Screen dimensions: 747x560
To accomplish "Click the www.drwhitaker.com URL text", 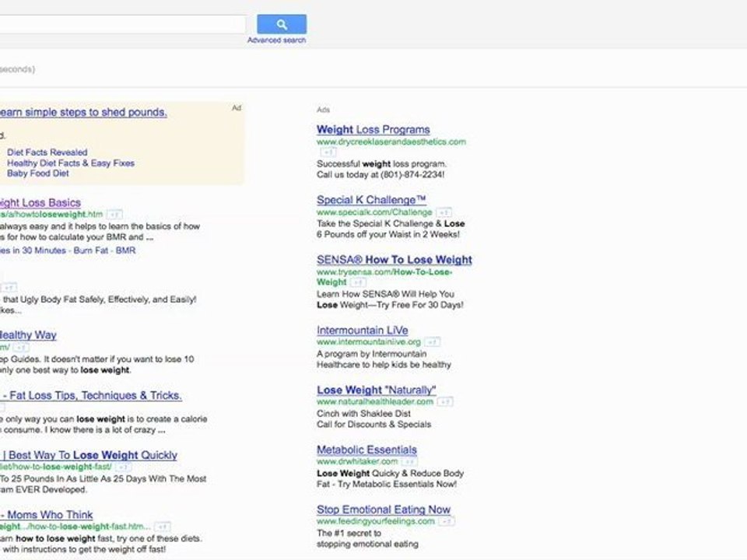I will point(357,461).
